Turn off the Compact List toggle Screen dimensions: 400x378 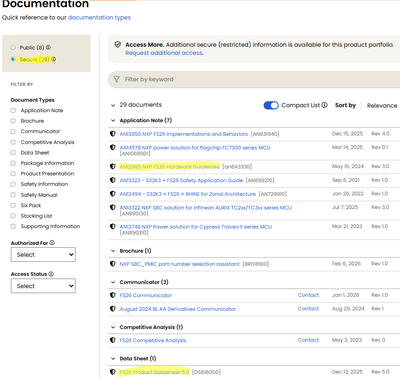point(271,105)
